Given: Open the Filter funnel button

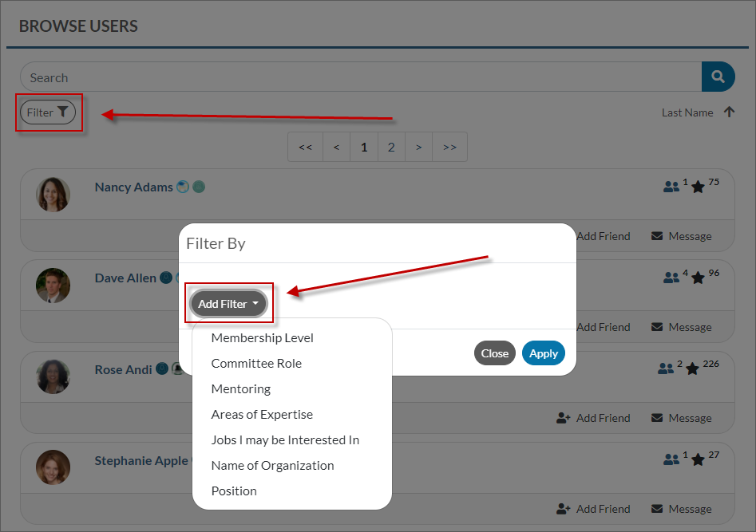Looking at the screenshot, I should click(48, 112).
